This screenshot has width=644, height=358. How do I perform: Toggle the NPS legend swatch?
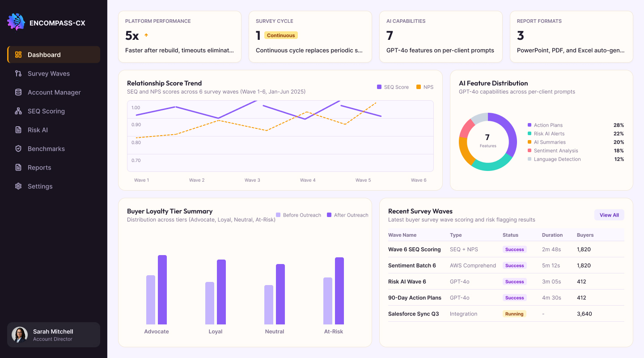[419, 87]
